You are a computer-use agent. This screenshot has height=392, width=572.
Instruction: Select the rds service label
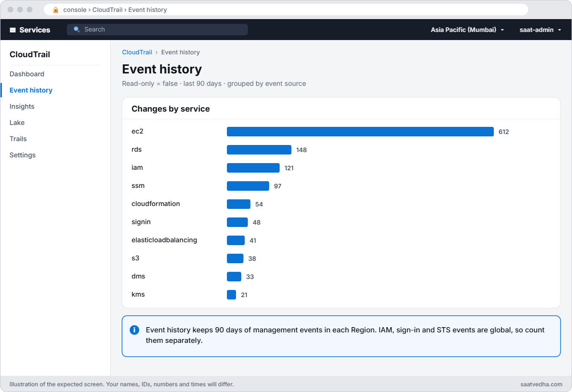click(x=136, y=149)
